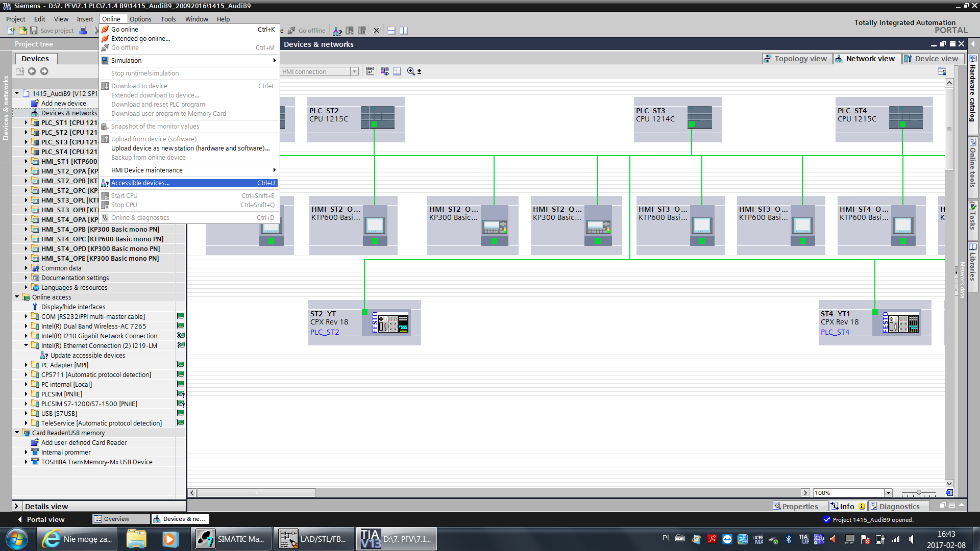980x551 pixels.
Task: Click the cross-reference X toolbar icon
Action: coord(377,31)
